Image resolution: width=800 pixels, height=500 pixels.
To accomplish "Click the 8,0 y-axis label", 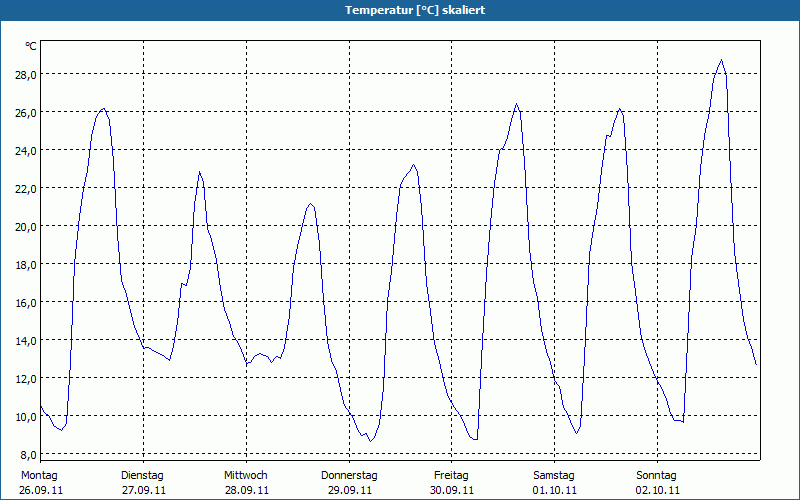I will pyautogui.click(x=28, y=455).
